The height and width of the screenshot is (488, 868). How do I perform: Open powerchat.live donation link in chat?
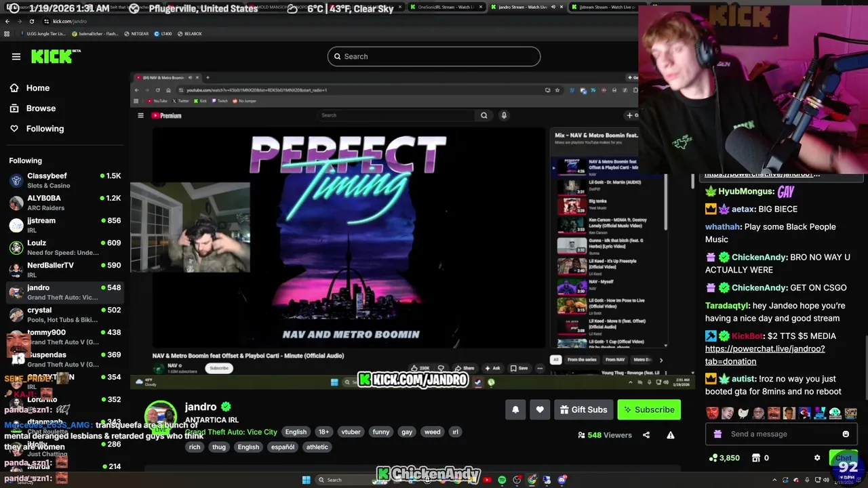point(765,355)
